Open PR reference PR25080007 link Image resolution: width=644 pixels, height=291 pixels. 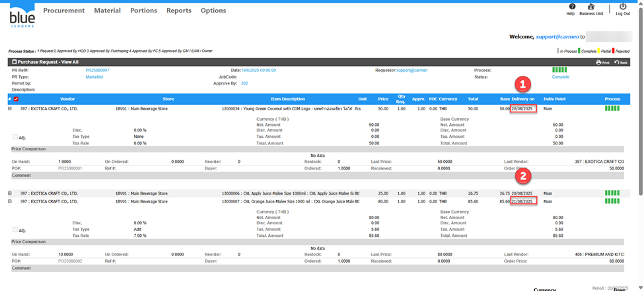[97, 69]
